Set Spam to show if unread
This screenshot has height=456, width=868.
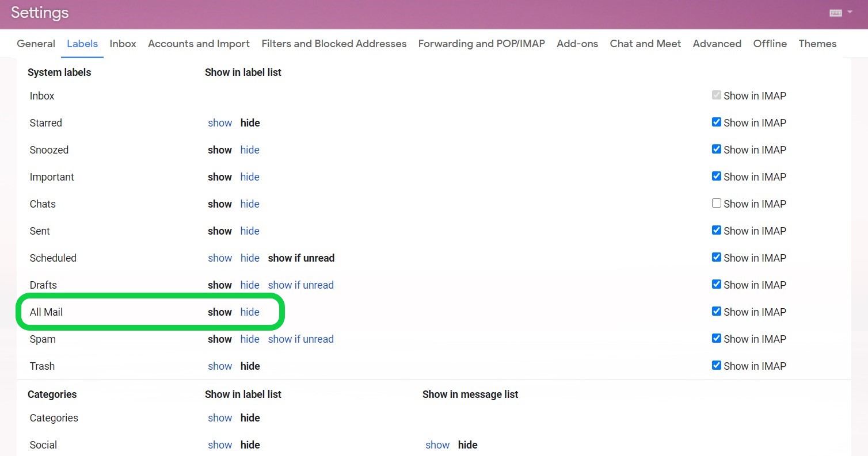point(300,339)
